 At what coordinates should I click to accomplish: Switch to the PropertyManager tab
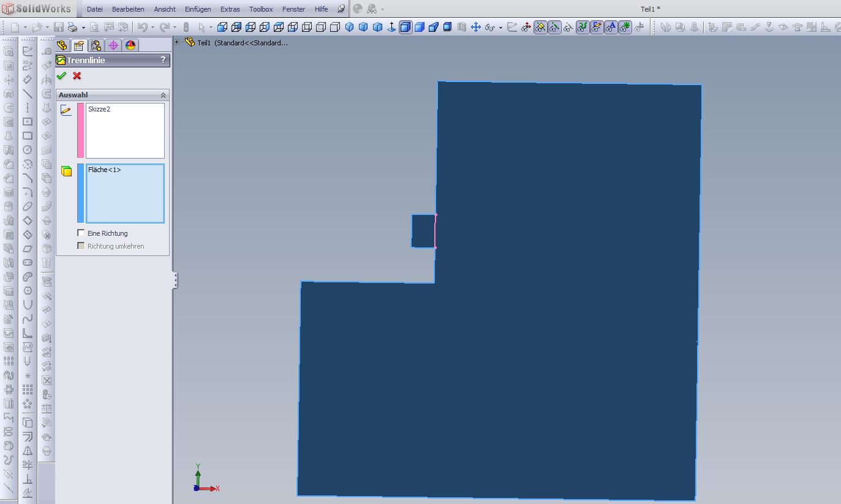(x=78, y=45)
